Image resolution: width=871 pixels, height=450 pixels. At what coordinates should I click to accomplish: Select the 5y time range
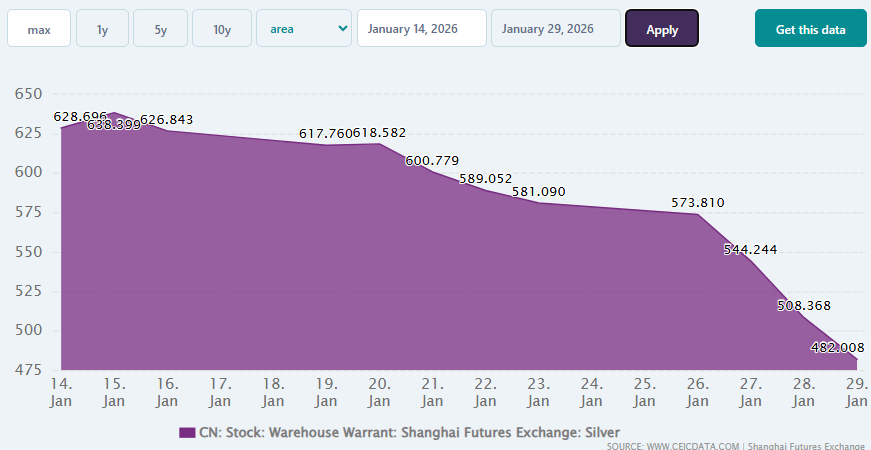click(161, 29)
